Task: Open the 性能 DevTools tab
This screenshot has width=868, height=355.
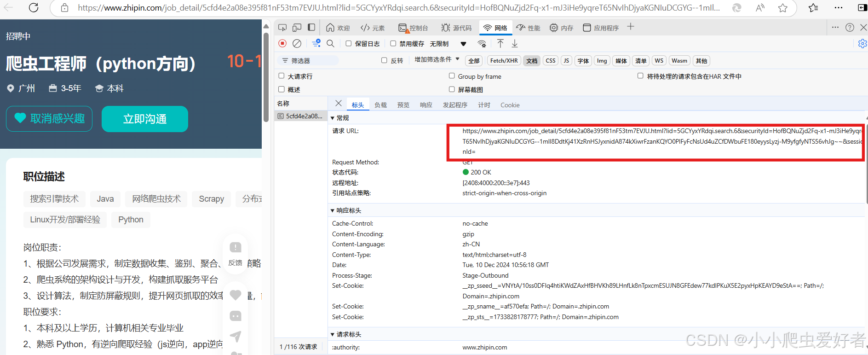Action: pyautogui.click(x=528, y=28)
